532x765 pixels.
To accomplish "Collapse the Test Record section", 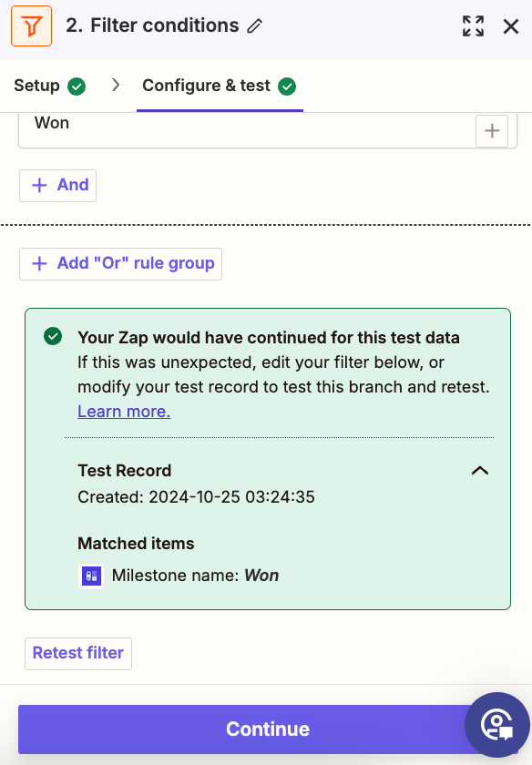I will 479,471.
